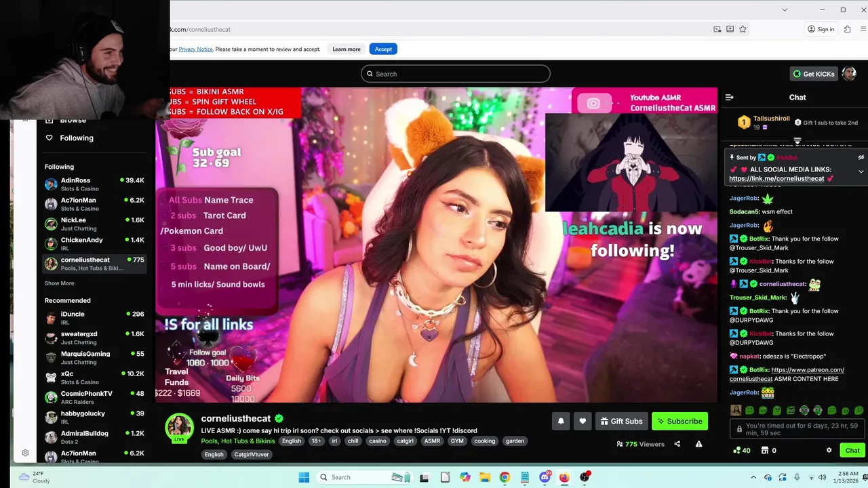868x488 pixels.
Task: Show hidden system tray icons chevron
Action: 753,477
